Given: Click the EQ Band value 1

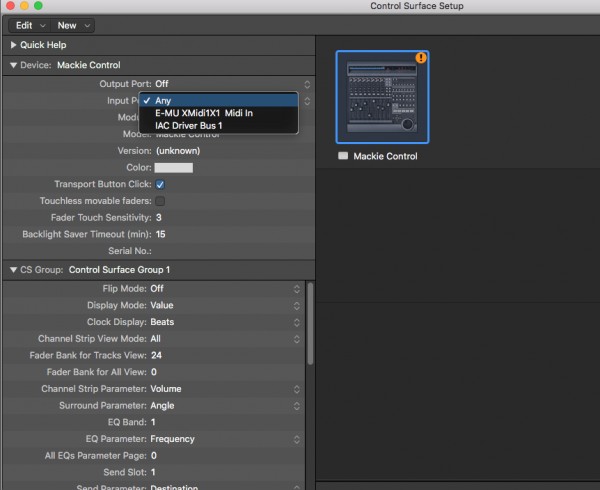Looking at the screenshot, I should (153, 422).
